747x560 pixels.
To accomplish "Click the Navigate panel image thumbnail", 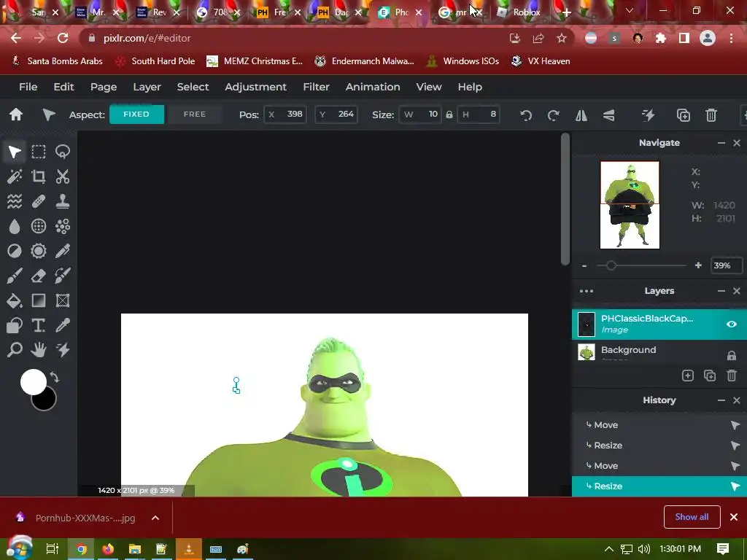I will pyautogui.click(x=630, y=205).
